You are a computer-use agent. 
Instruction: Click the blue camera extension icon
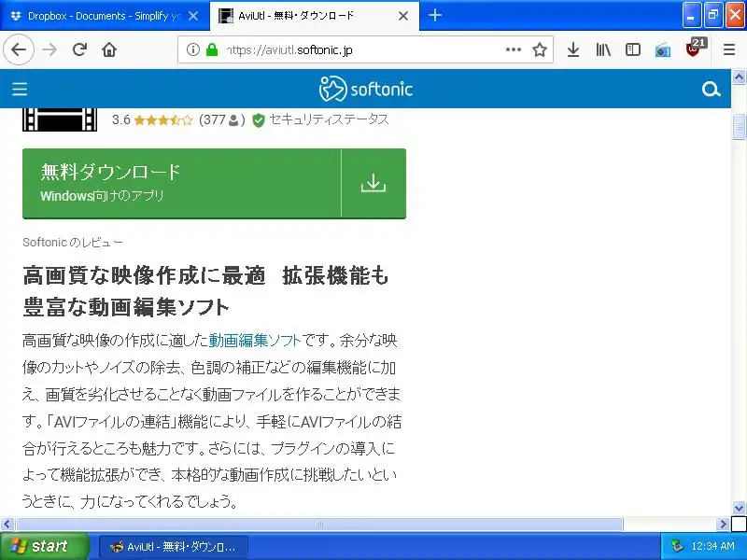click(x=663, y=50)
